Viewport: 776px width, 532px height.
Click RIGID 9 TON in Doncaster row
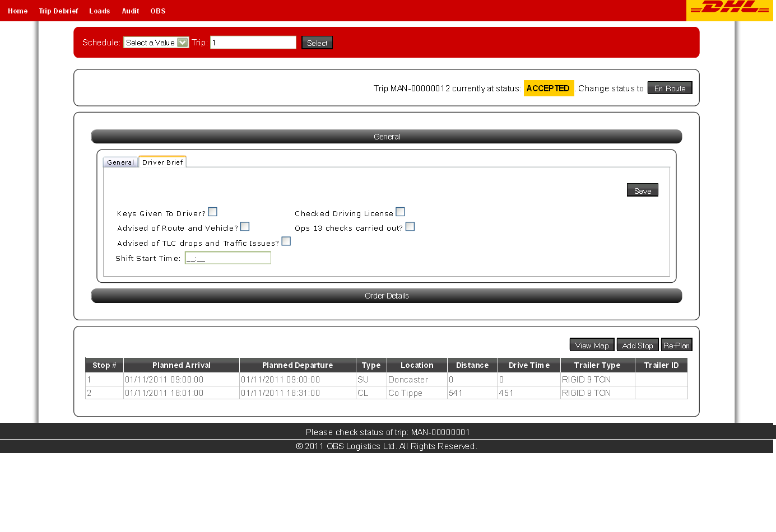(597, 380)
